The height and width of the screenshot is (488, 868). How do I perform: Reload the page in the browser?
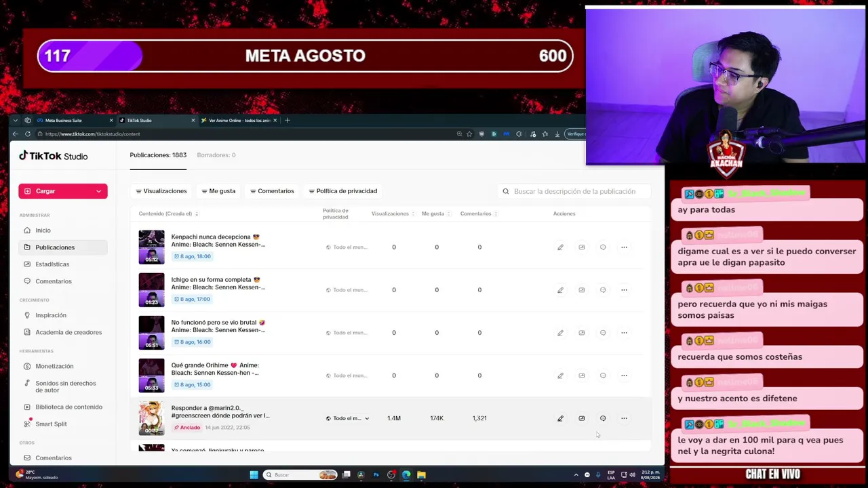tap(27, 134)
